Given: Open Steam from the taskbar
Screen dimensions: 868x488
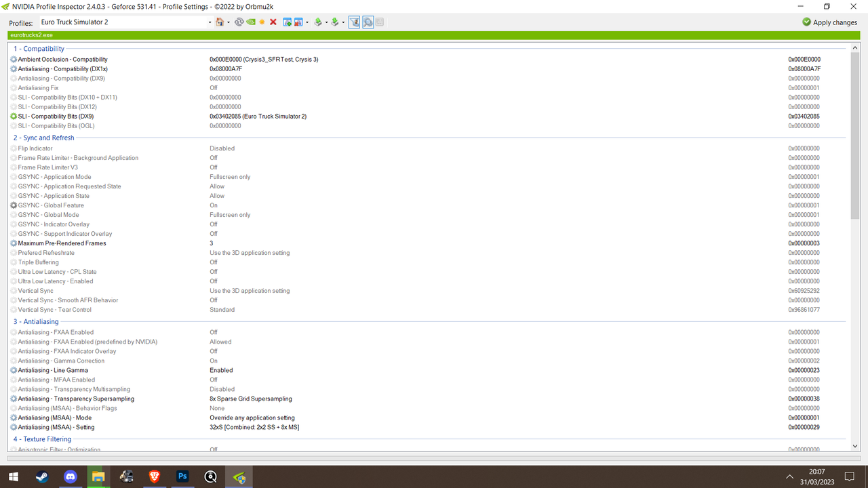Looking at the screenshot, I should pos(41,476).
